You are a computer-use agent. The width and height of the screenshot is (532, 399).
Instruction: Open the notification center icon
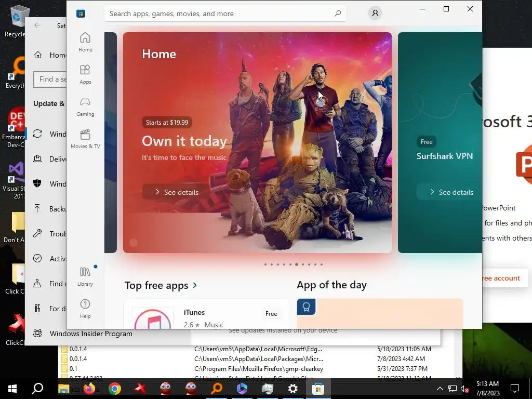(x=515, y=389)
